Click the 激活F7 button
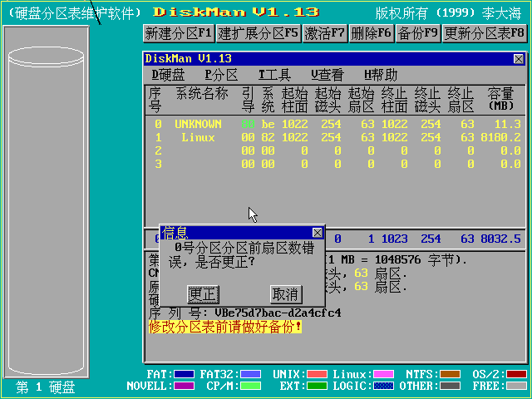Screen dimensions: 532x399 [325, 33]
